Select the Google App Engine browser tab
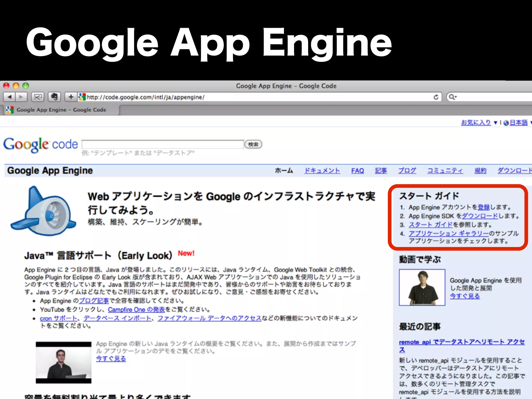 point(61,110)
